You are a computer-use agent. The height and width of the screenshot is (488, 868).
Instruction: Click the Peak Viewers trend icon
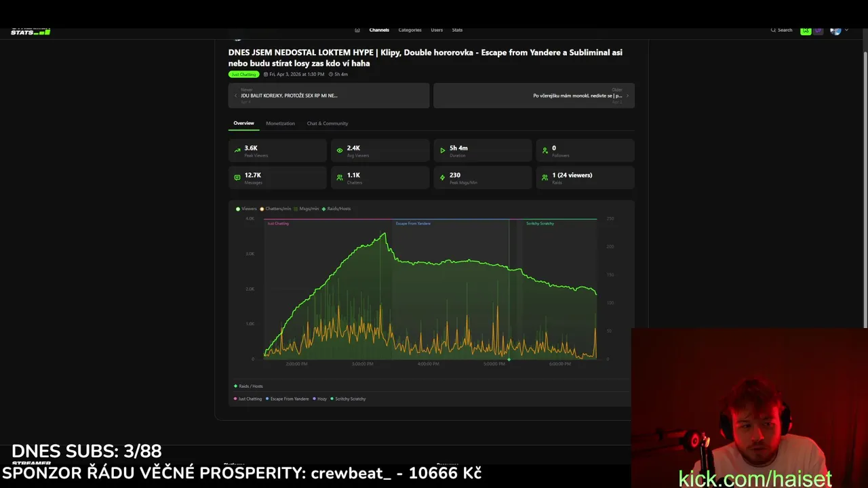click(x=237, y=150)
